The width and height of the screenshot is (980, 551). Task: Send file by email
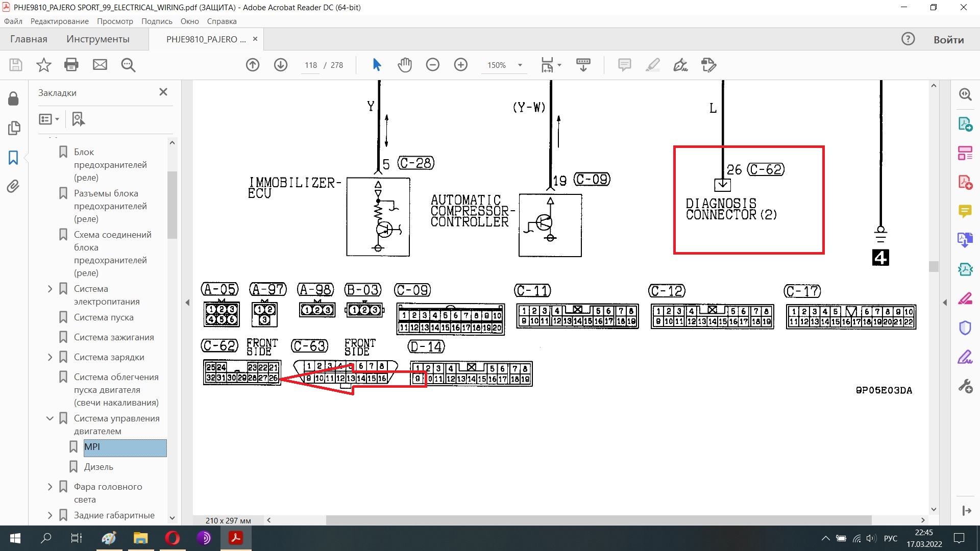coord(100,65)
